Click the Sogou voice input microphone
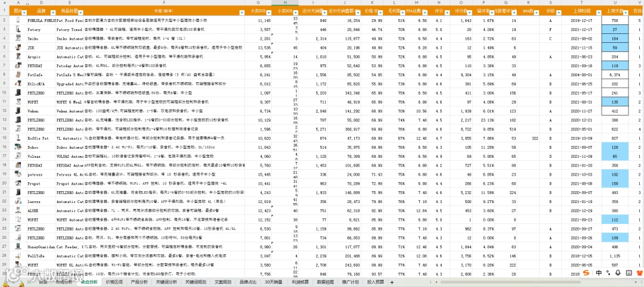 (618, 273)
